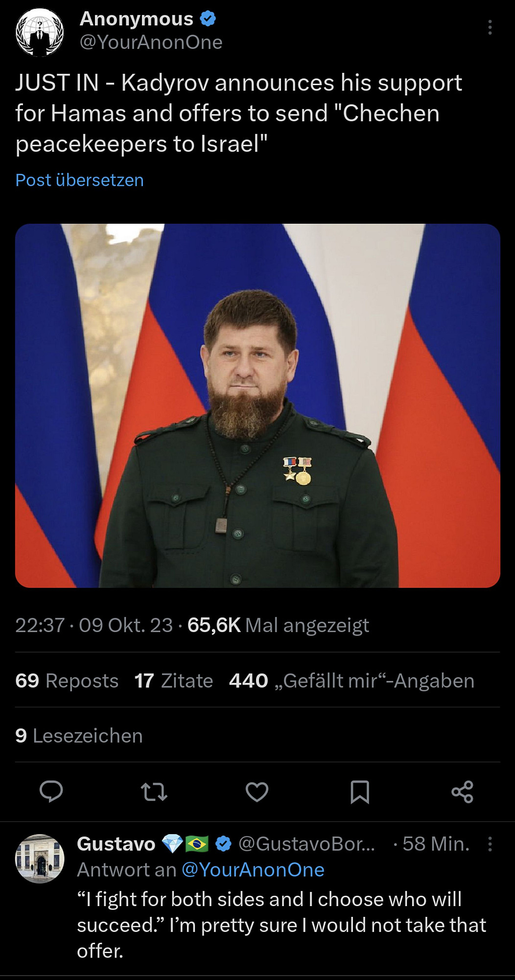Viewport: 515px width, 980px height.
Task: View the 17 Zitate list
Action: [174, 680]
